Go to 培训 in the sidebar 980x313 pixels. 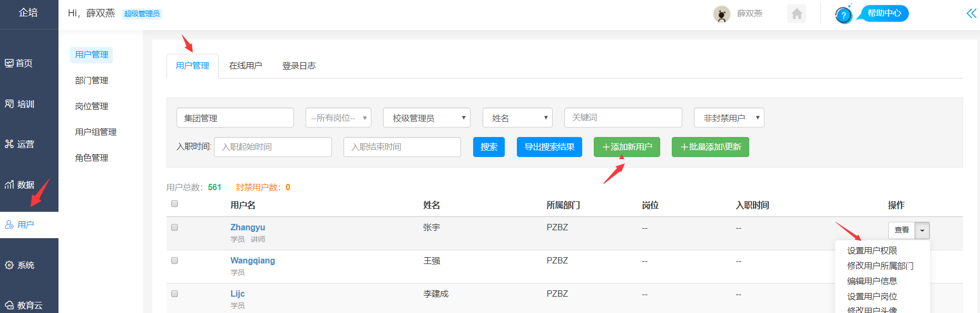tap(19, 104)
